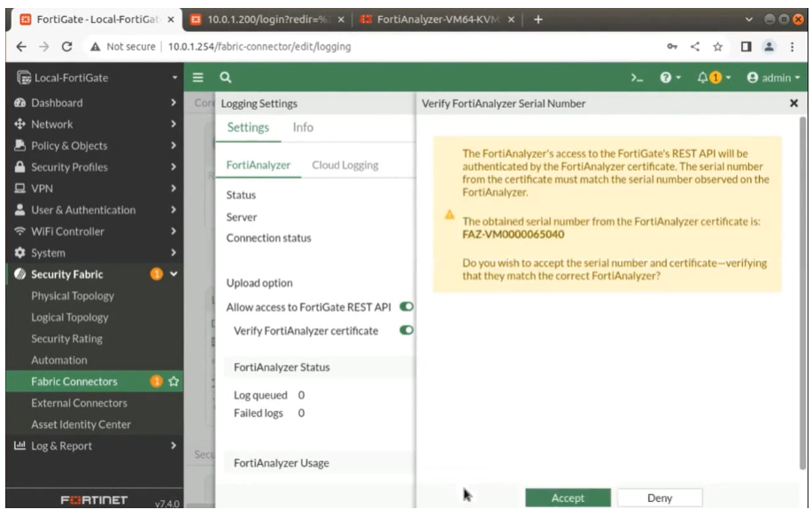Image resolution: width=812 pixels, height=525 pixels.
Task: Open External Connectors page
Action: (79, 403)
